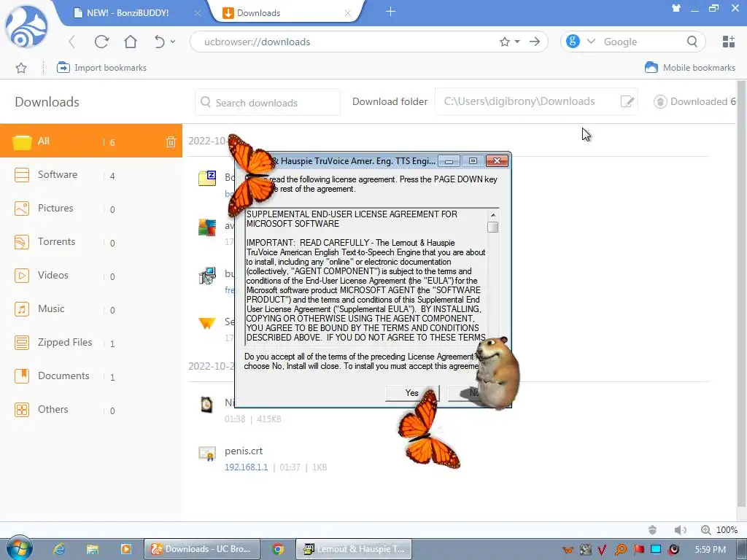Click the 5:59 PM system clock

710,550
